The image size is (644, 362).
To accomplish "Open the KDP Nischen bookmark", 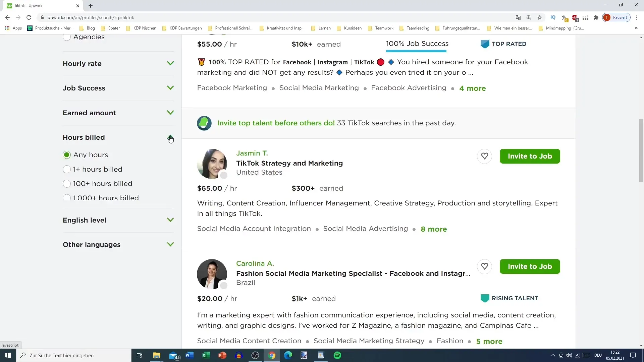I will (141, 28).
